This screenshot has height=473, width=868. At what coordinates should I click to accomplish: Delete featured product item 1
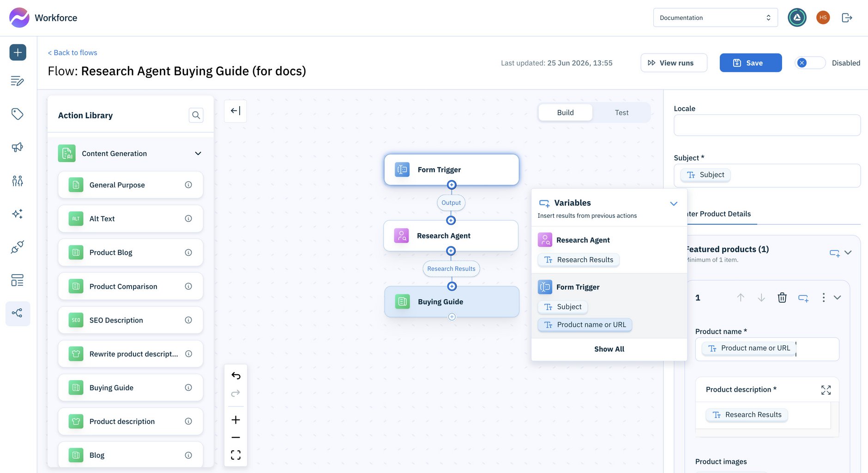[x=782, y=298]
